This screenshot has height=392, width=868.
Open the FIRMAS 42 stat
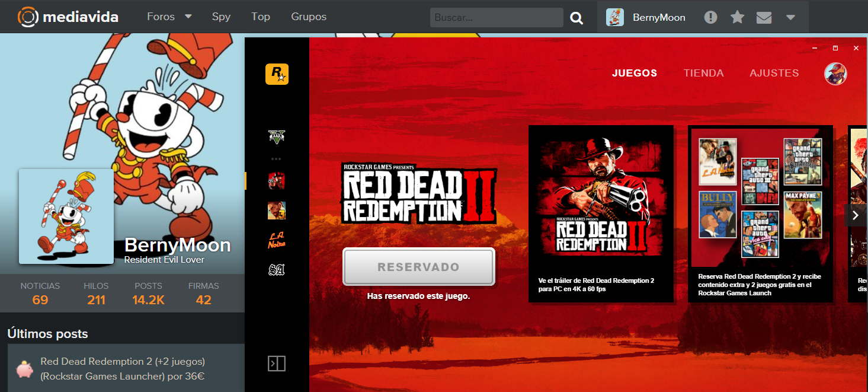coord(204,294)
